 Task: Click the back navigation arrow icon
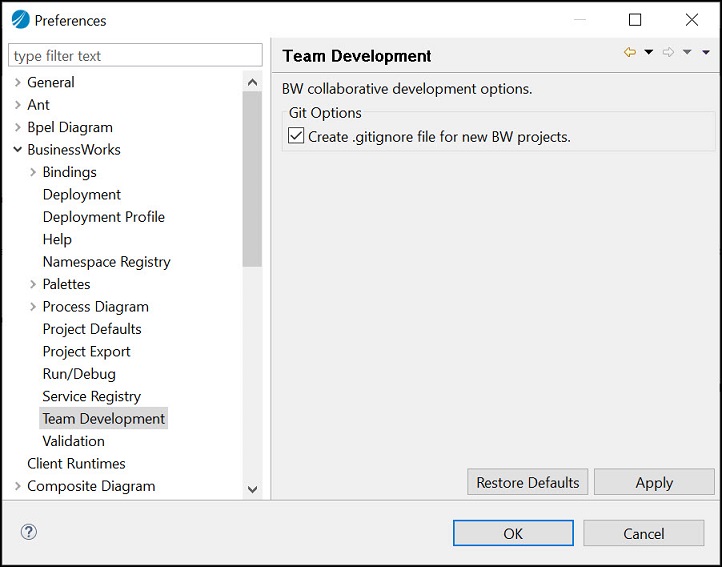[630, 53]
